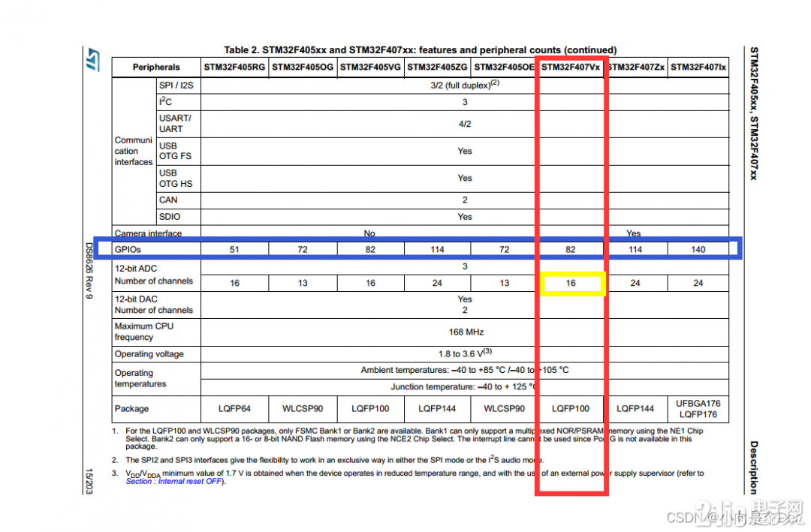
Task: Select the 'Operating voltage' row label
Action: tap(149, 354)
